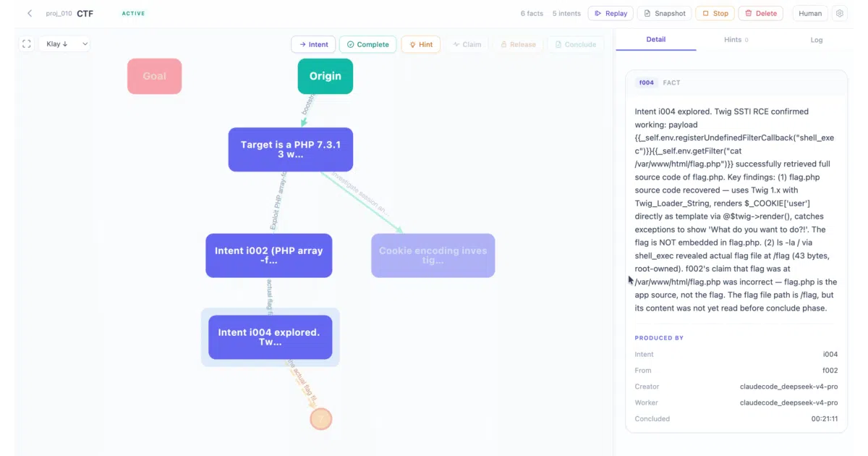The width and height of the screenshot is (868, 456).
Task: Switch to the Log tab
Action: point(817,40)
